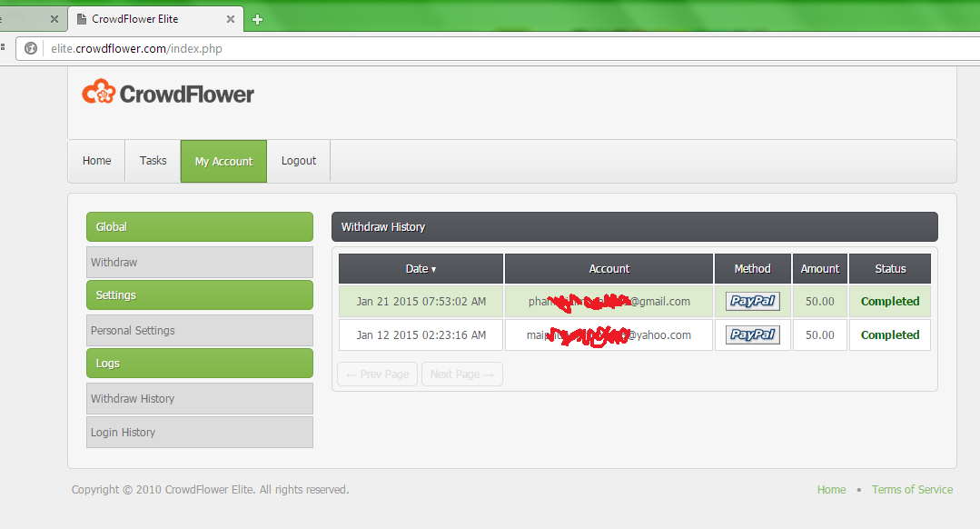Click the gmail.com account cell
Image resolution: width=980 pixels, height=529 pixels.
pos(609,302)
